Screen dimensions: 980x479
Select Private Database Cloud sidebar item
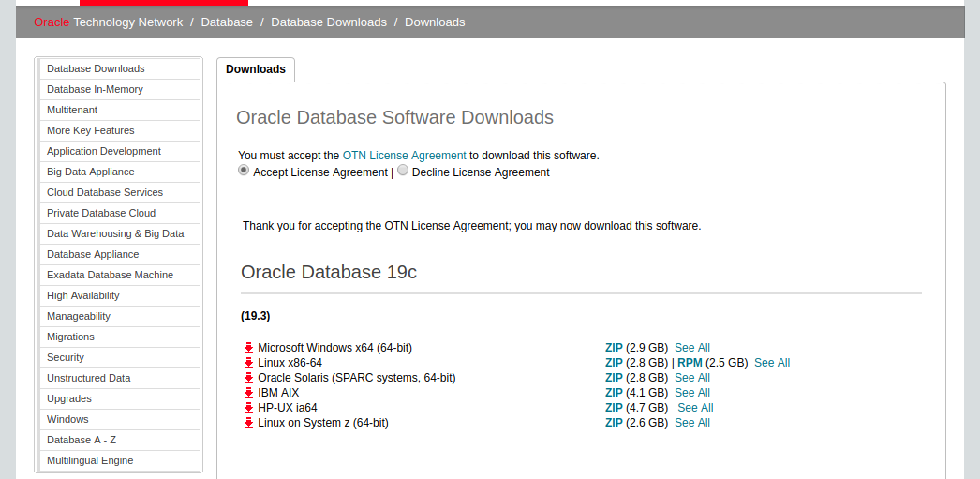[119, 213]
